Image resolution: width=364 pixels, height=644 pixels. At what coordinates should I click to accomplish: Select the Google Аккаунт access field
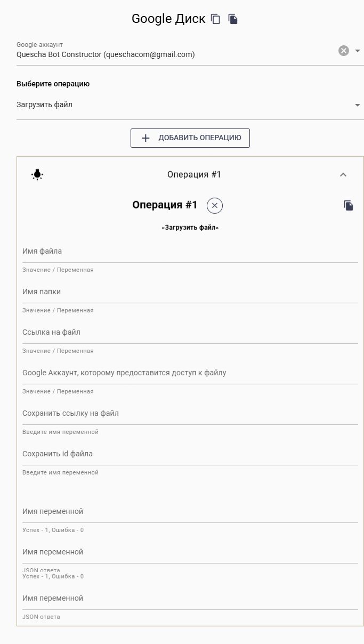tap(190, 373)
